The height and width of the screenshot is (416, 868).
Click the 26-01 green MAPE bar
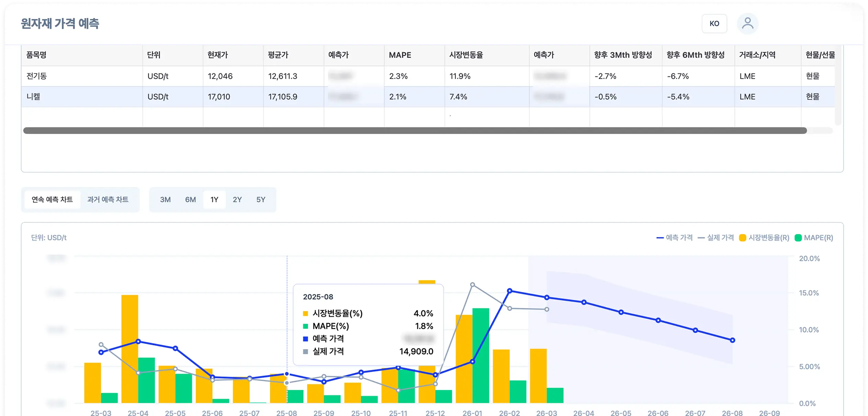point(481,356)
